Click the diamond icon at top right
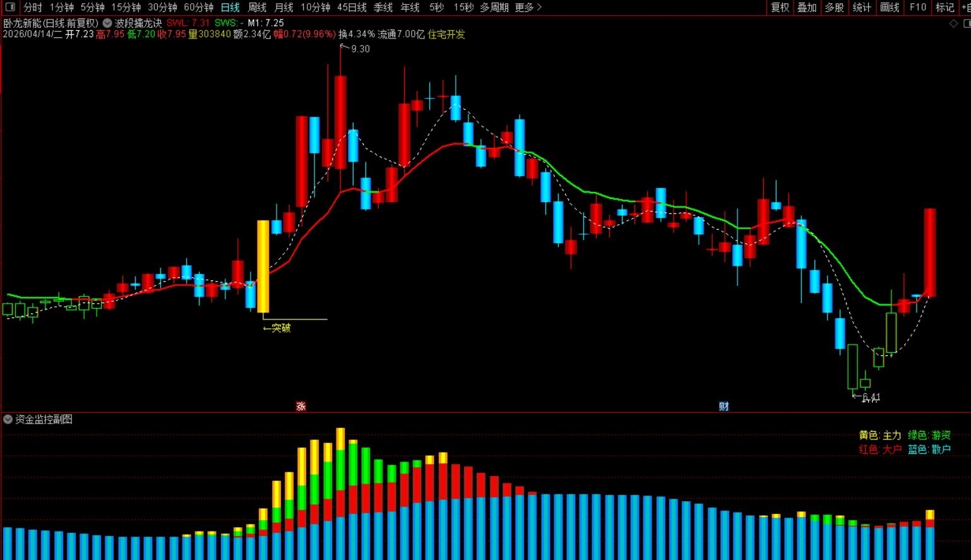Viewport: 971px width, 560px height. 953,23
